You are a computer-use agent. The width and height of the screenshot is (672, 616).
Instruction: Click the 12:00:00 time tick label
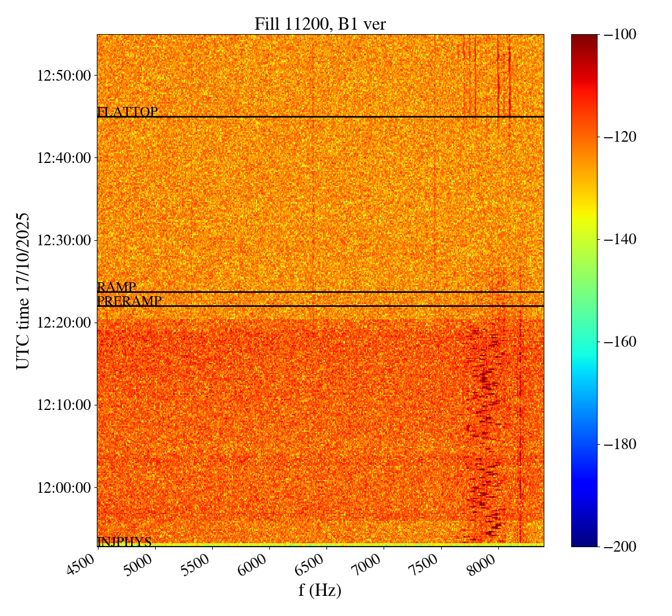pyautogui.click(x=64, y=487)
